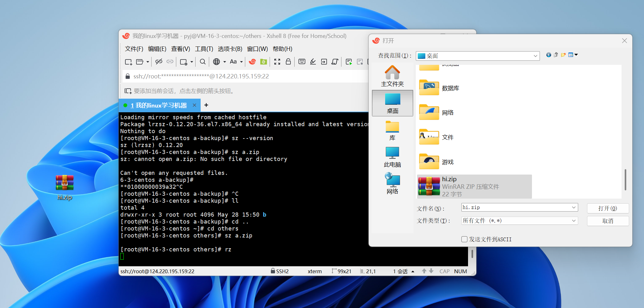
Task: Select 库 in places sidebar
Action: tap(392, 131)
